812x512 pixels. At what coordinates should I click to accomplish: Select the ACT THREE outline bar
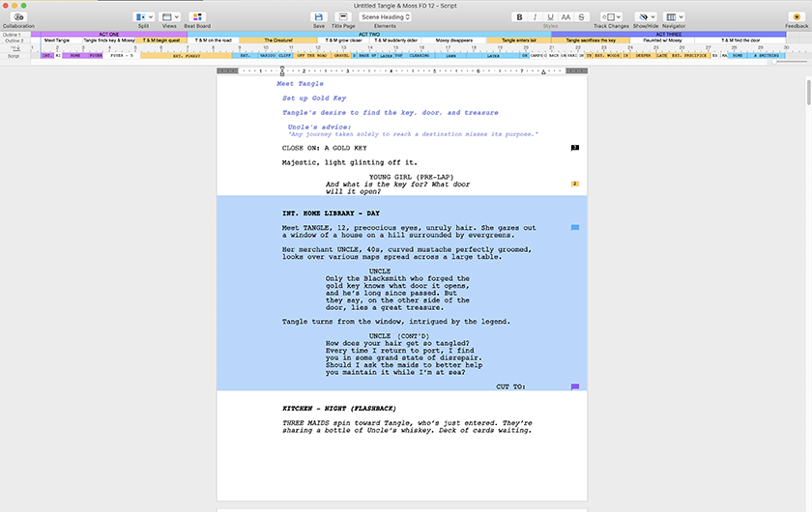670,33
